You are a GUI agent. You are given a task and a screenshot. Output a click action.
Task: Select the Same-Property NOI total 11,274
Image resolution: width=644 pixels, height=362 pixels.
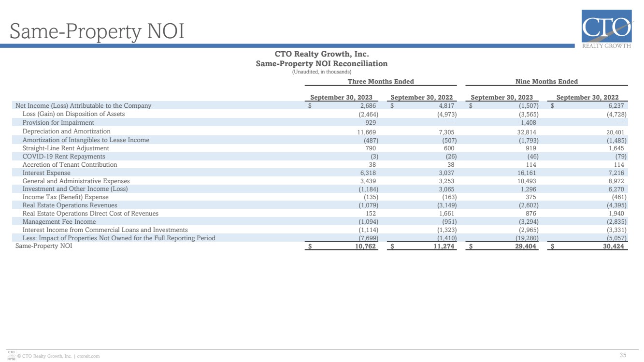click(444, 246)
